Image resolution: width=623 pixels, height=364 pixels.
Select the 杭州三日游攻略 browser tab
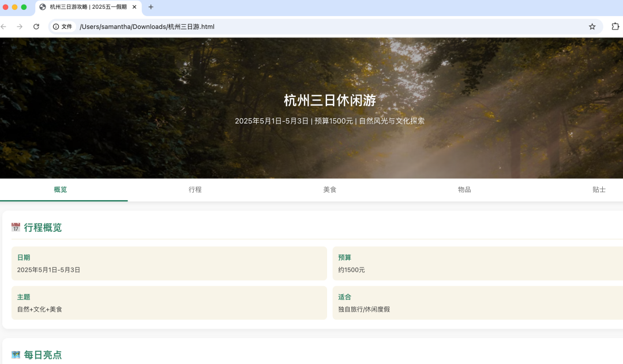[x=88, y=7]
